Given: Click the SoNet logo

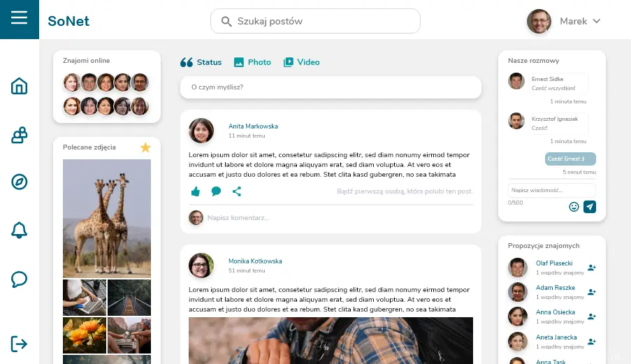Looking at the screenshot, I should pos(68,21).
